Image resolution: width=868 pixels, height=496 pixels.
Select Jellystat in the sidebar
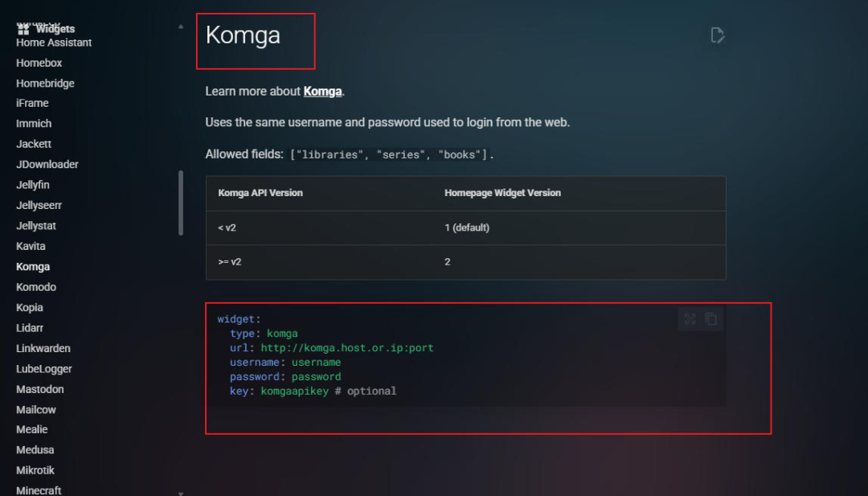pos(36,226)
